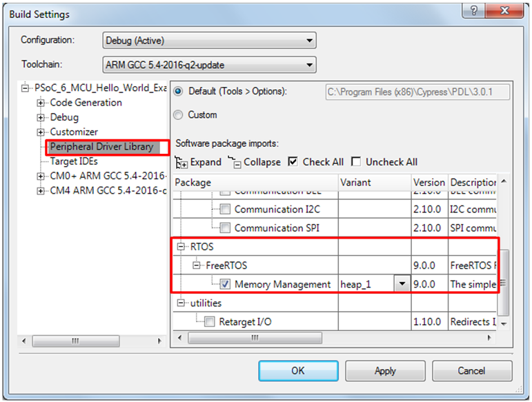This screenshot has width=532, height=402.
Task: Click the tree panel horizontal scrollbar thumb
Action: pyautogui.click(x=76, y=341)
